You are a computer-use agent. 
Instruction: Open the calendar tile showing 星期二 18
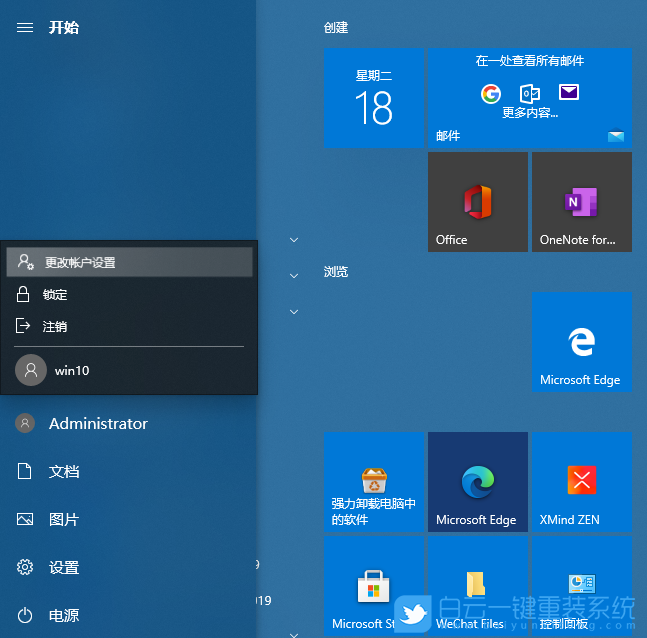373,98
